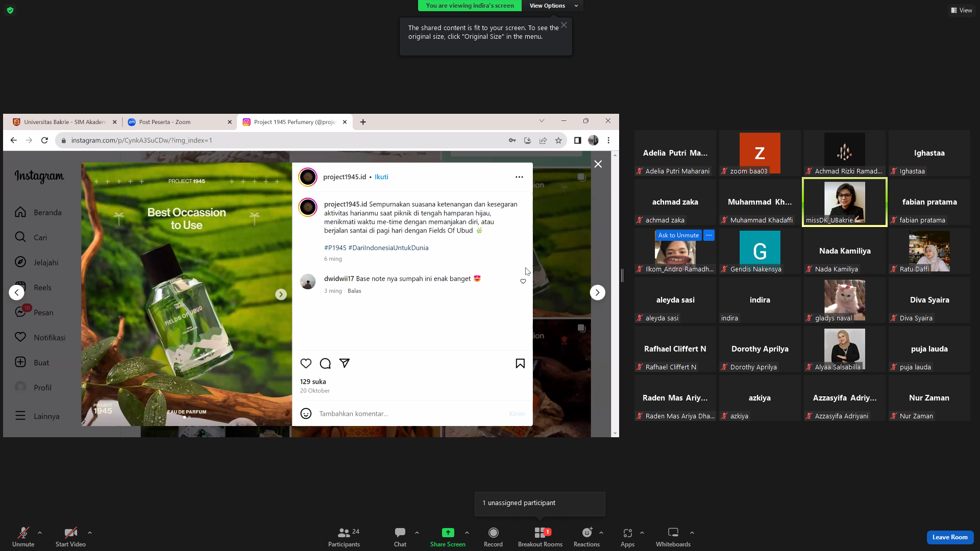Like the post with heart icon

click(x=306, y=363)
